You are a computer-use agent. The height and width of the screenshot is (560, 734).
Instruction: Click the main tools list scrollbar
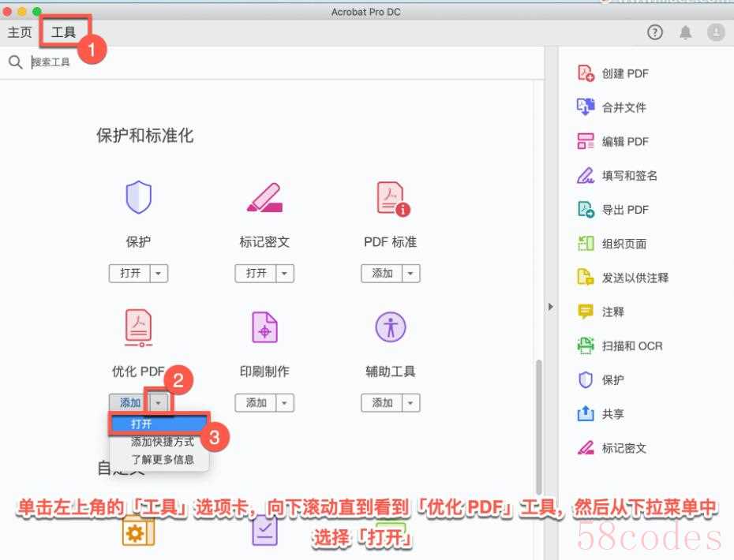coord(538,427)
